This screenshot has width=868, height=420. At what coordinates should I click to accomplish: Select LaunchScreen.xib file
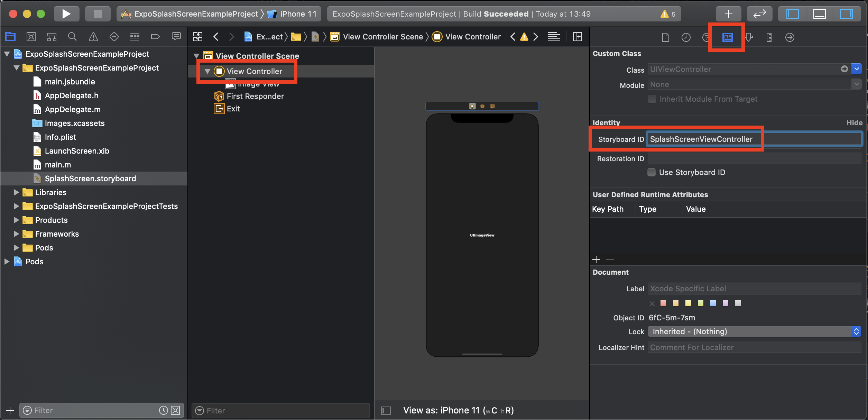tap(77, 151)
